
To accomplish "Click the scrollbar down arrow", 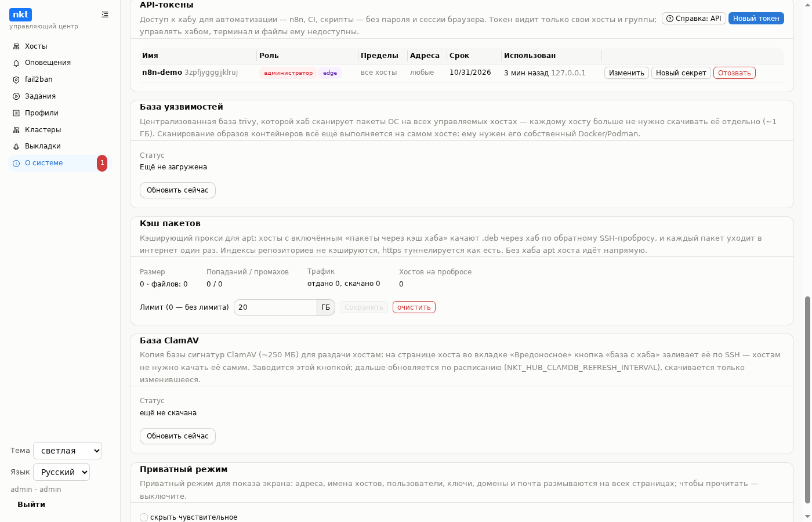I will pyautogui.click(x=807, y=516).
